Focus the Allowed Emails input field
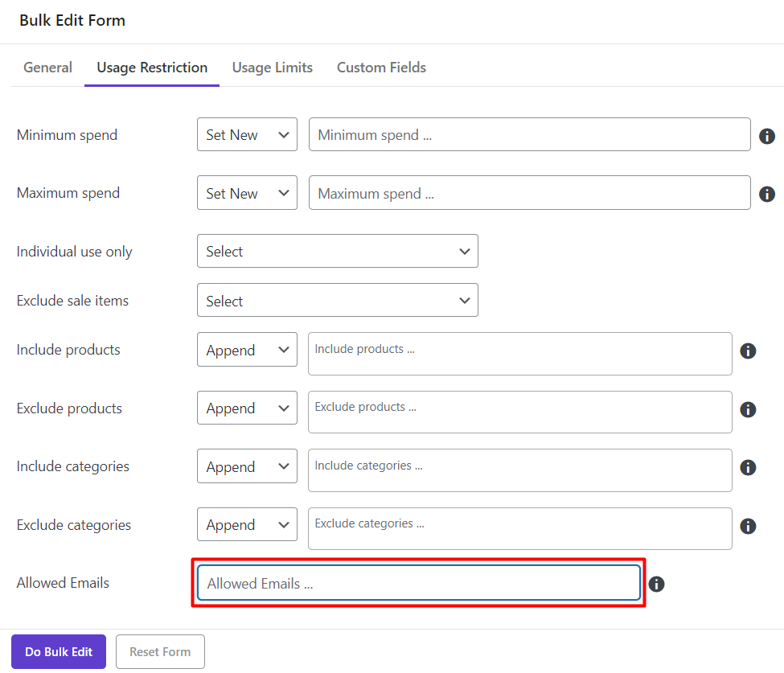784x673 pixels. point(418,584)
